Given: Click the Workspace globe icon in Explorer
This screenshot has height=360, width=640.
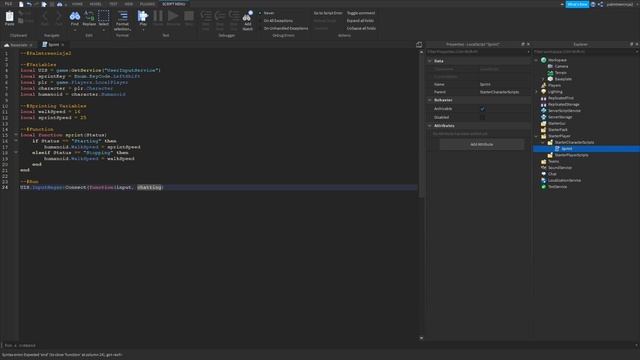Looking at the screenshot, I should point(544,60).
